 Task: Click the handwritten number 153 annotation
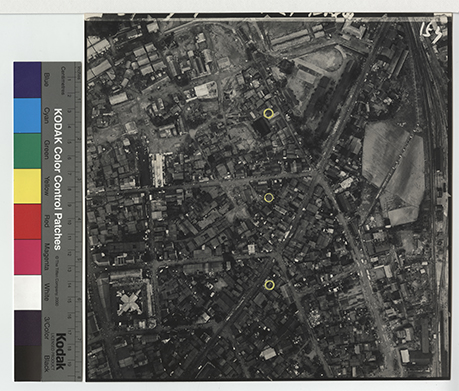pyautogui.click(x=433, y=33)
